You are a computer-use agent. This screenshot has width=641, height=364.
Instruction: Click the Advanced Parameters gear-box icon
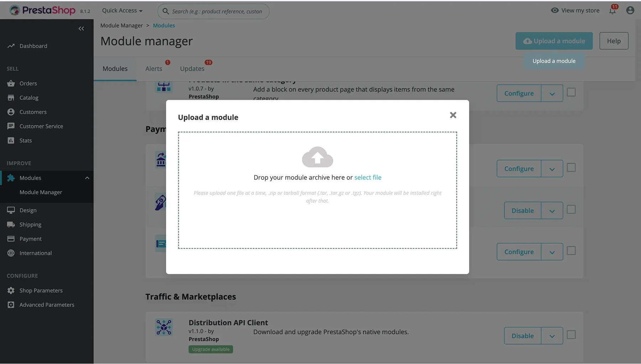11,305
